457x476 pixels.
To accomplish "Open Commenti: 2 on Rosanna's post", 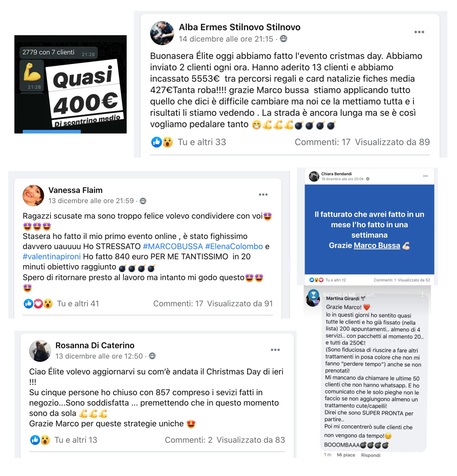I will pos(189,440).
